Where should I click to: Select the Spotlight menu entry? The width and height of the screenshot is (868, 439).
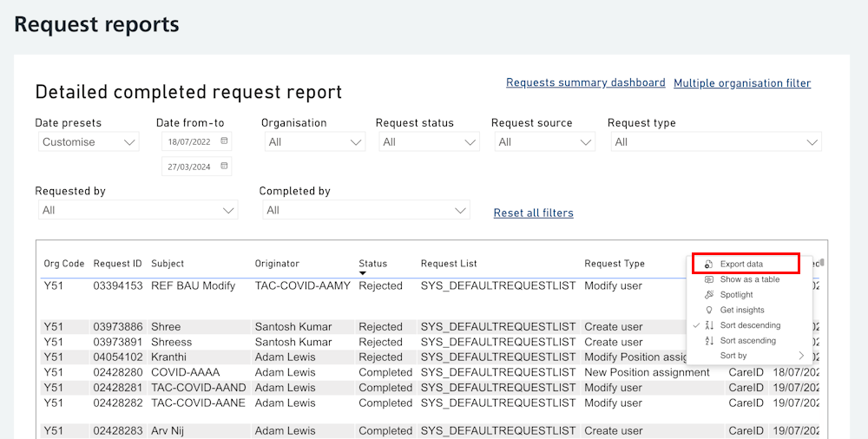tap(750, 294)
